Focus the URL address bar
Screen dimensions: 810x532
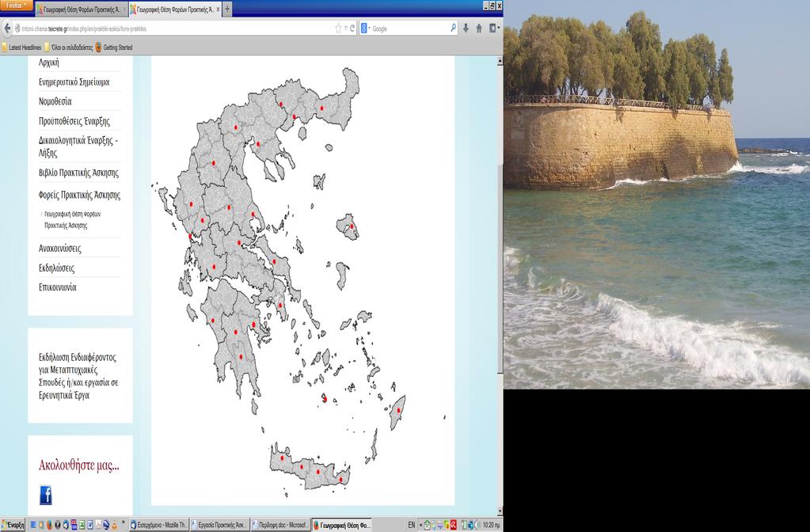176,29
